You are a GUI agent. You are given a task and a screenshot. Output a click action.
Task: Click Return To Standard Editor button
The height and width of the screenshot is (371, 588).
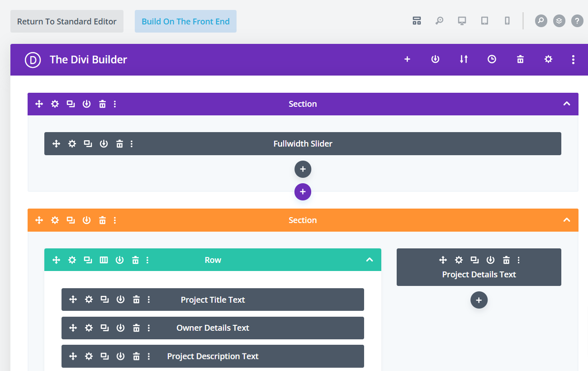point(67,21)
